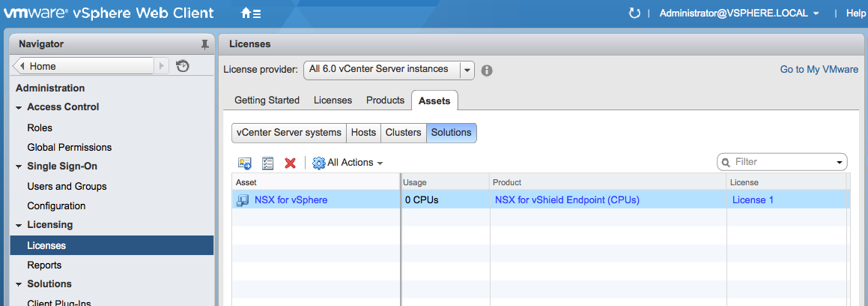Open the License 1 link
The image size is (868, 306).
(x=753, y=200)
